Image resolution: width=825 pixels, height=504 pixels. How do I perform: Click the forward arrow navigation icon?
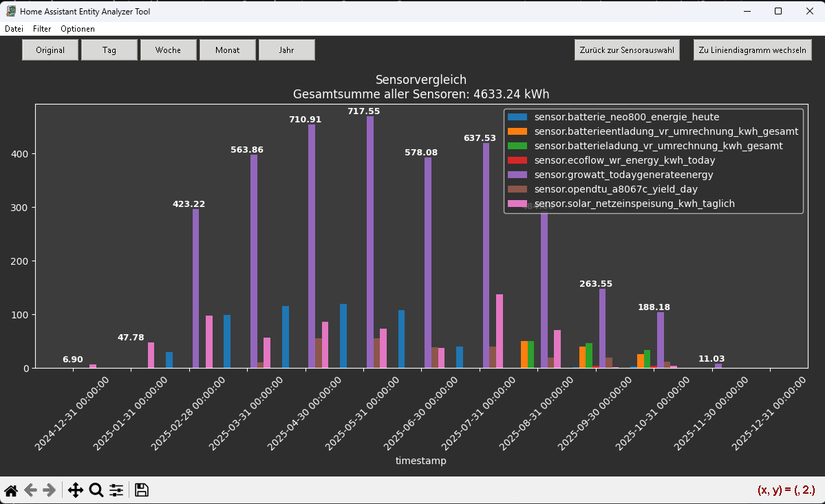coord(49,490)
